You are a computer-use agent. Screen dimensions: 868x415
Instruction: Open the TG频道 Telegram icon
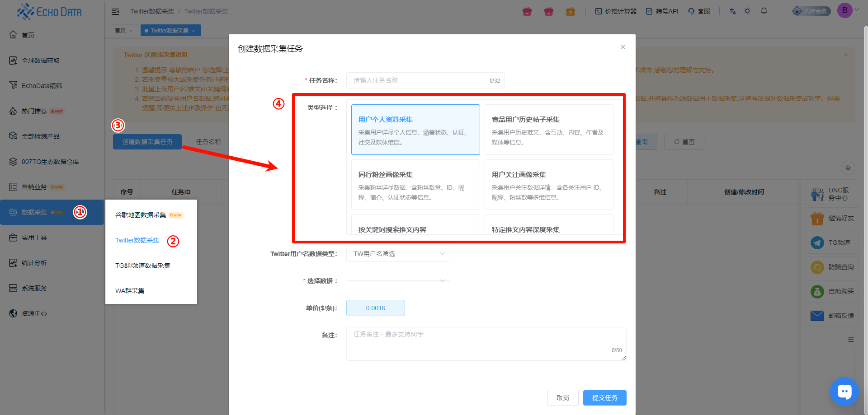pyautogui.click(x=817, y=243)
